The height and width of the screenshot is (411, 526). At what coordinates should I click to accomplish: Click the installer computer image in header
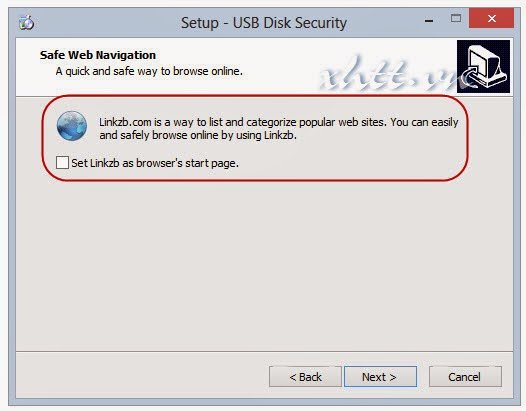point(483,66)
